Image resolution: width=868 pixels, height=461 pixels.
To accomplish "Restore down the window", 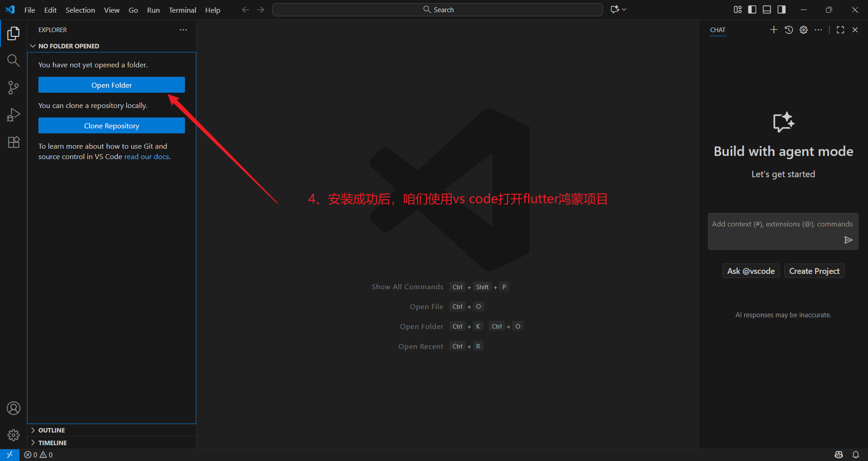I will click(829, 9).
